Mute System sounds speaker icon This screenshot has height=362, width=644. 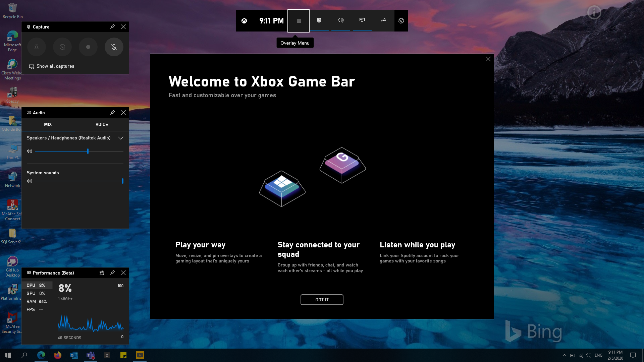(x=30, y=181)
